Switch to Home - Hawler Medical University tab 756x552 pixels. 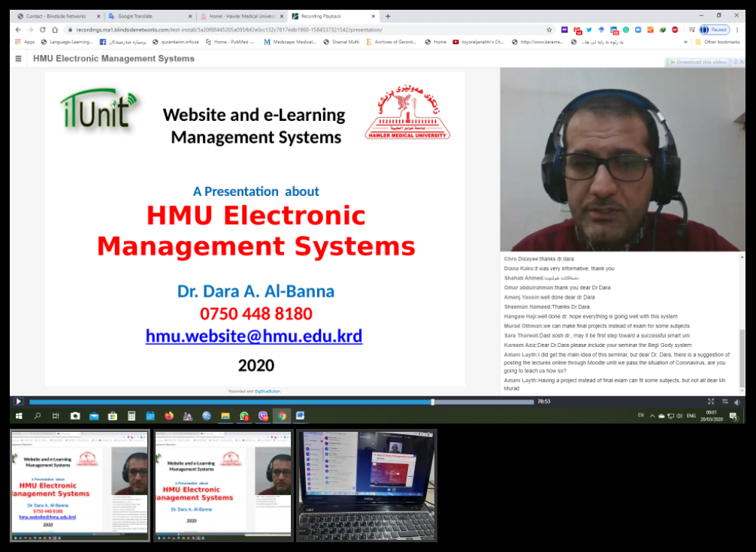(242, 16)
